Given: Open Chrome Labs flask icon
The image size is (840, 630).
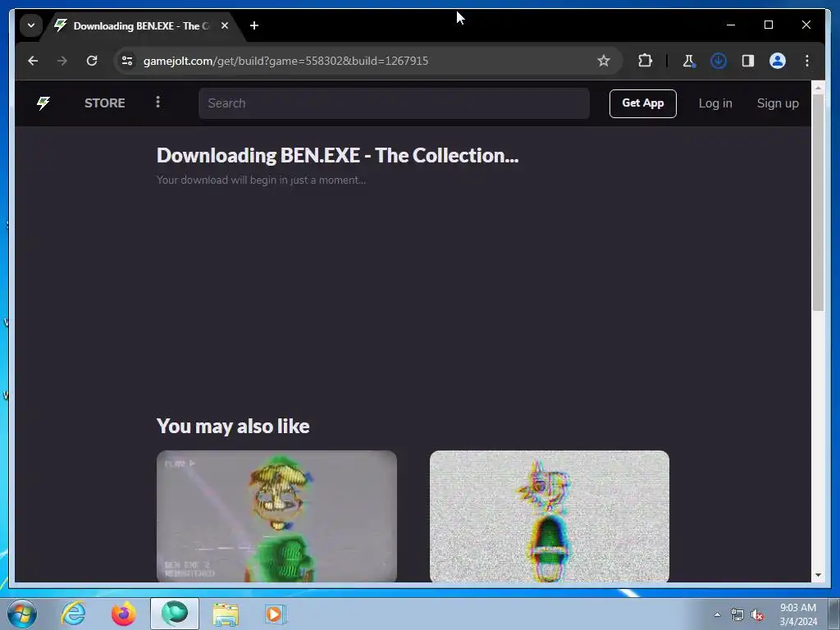Looking at the screenshot, I should pos(689,61).
